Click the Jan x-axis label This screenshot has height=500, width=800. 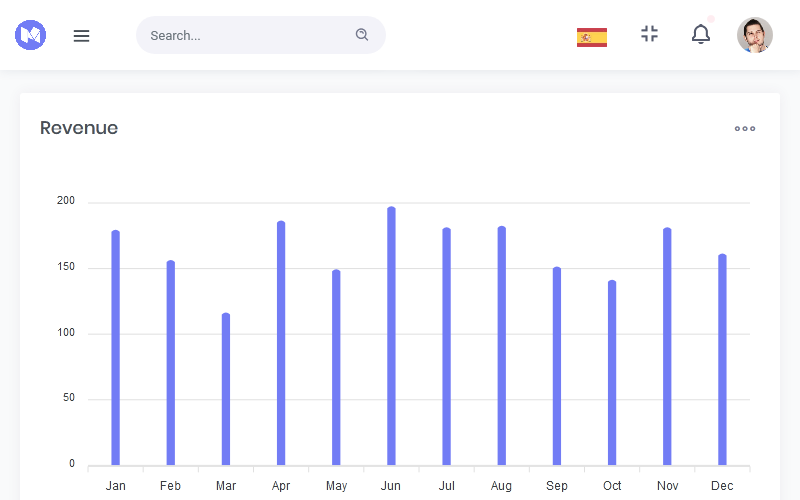click(x=116, y=486)
